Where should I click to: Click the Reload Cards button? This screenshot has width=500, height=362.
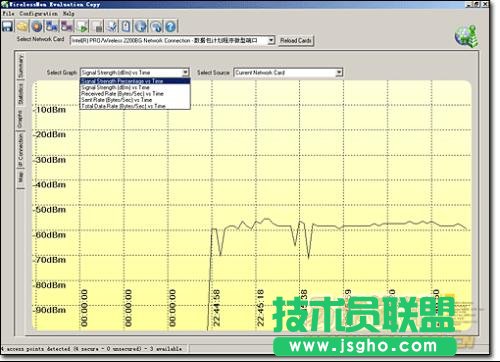click(296, 41)
